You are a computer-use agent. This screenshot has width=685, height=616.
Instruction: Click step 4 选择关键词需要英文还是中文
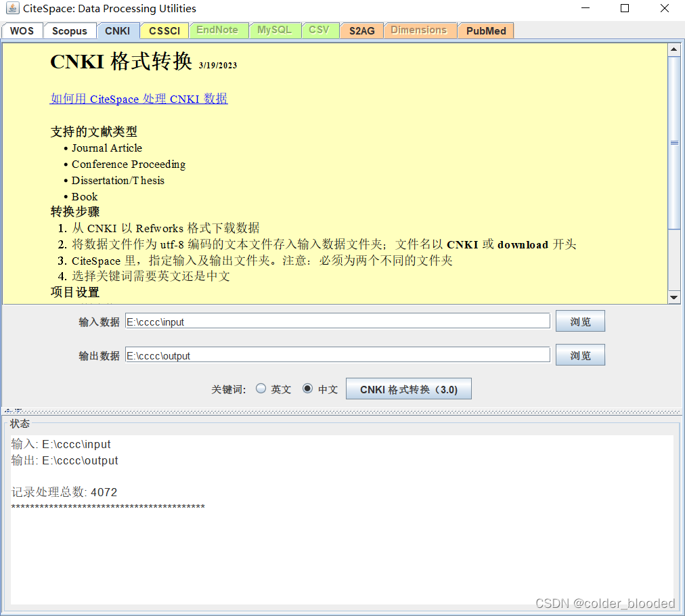(x=151, y=276)
